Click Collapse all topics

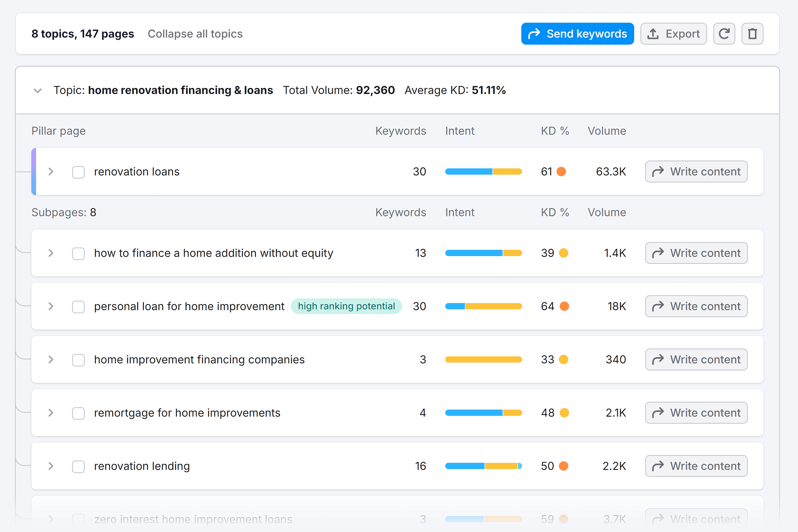tap(195, 33)
